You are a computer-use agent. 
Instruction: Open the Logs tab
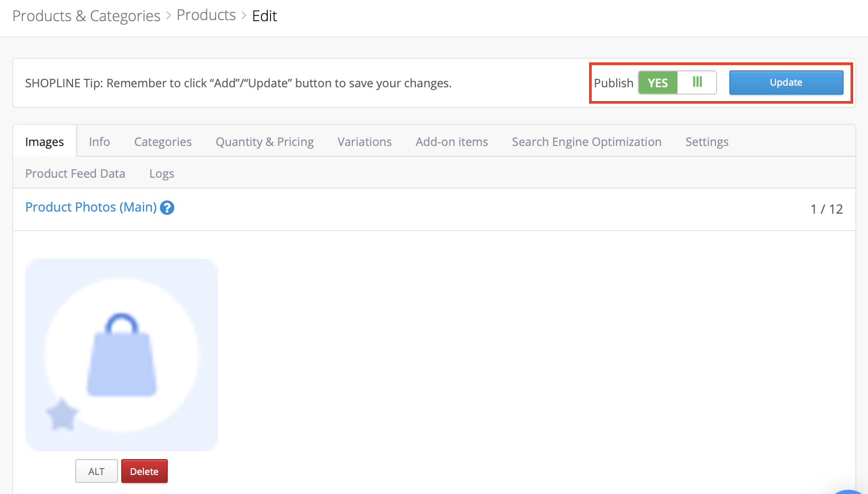pyautogui.click(x=161, y=173)
